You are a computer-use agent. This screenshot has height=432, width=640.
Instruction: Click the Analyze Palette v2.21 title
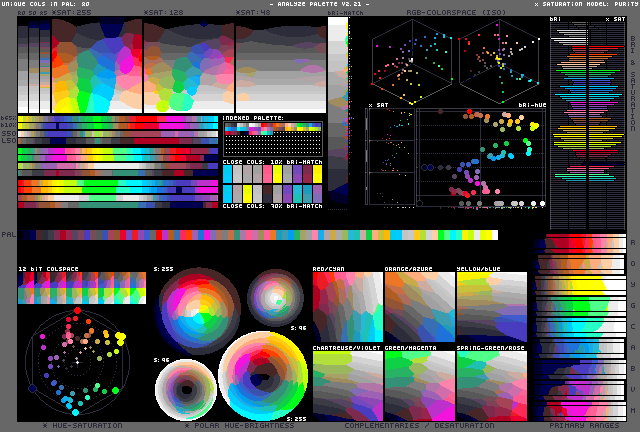tap(320, 5)
